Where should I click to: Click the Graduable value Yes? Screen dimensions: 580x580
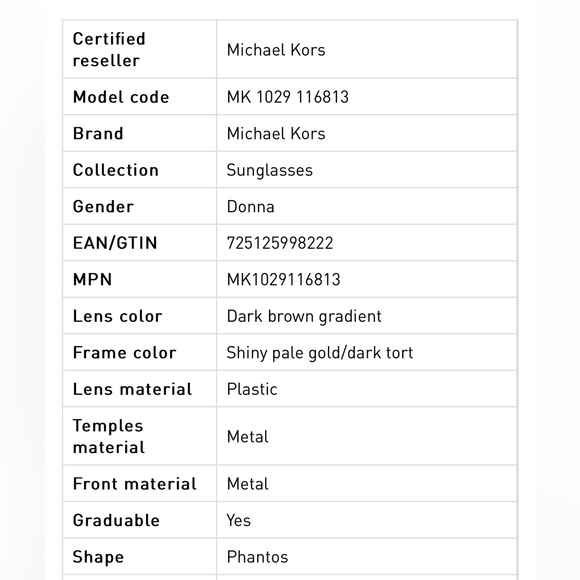(x=239, y=520)
